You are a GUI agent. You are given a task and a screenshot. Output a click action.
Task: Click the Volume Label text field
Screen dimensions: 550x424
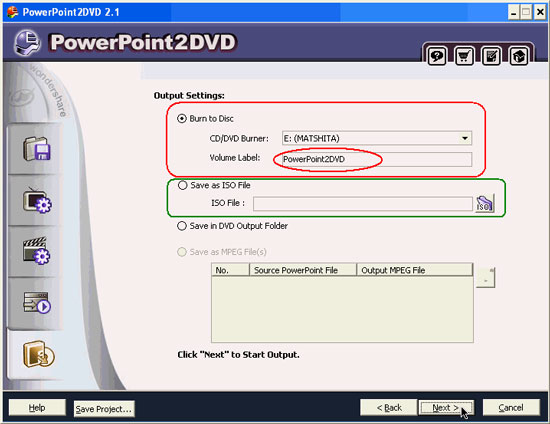376,159
